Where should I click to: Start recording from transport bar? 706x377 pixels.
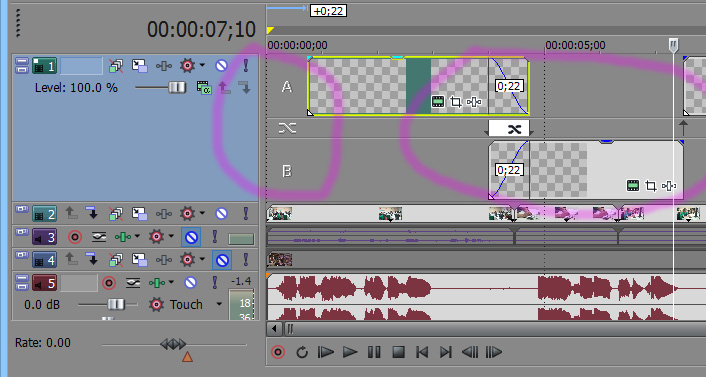click(x=278, y=352)
